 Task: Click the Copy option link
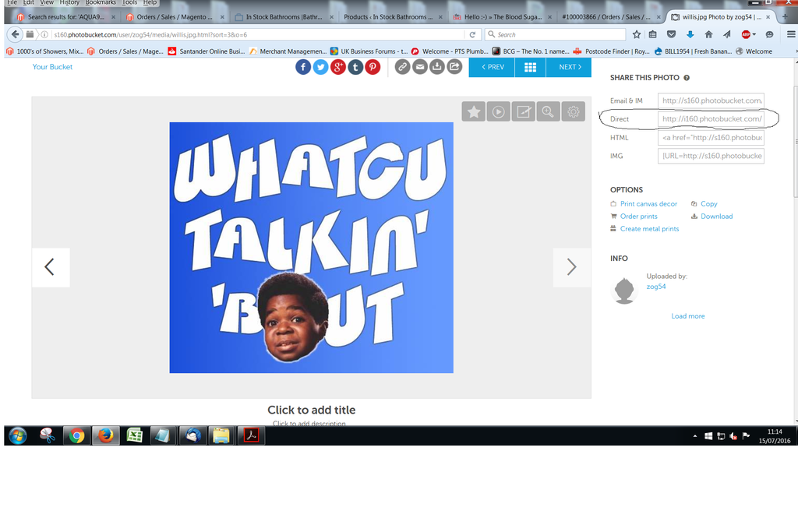(x=709, y=203)
